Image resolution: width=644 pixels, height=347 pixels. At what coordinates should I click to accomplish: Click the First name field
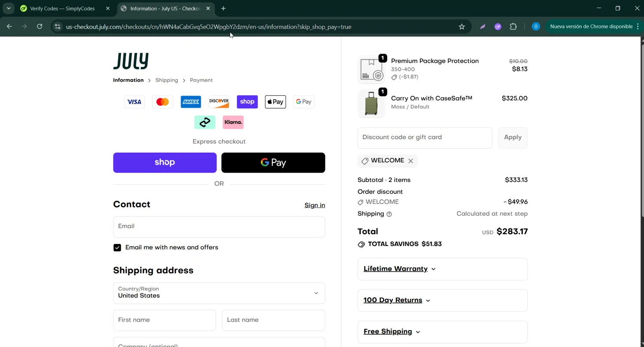tap(164, 320)
